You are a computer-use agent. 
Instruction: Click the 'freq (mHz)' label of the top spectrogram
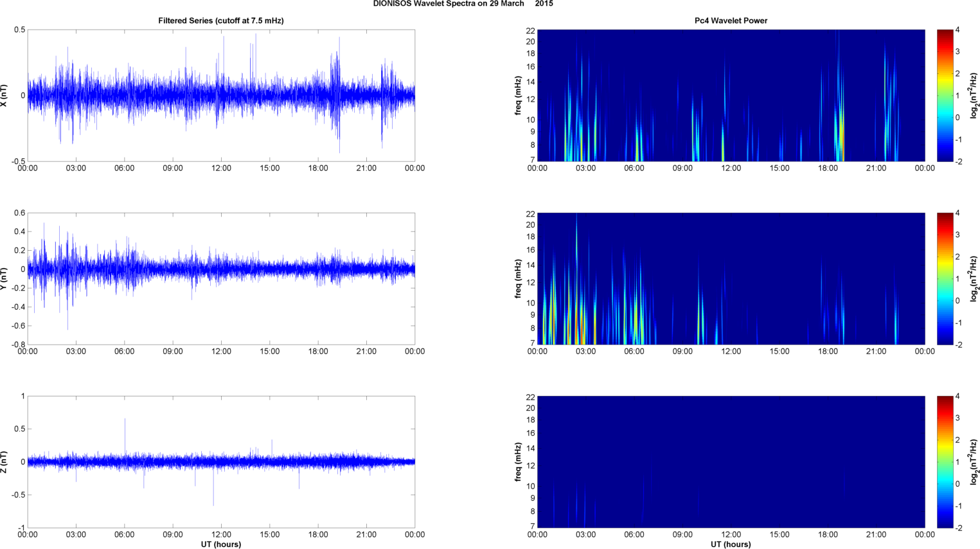[518, 95]
